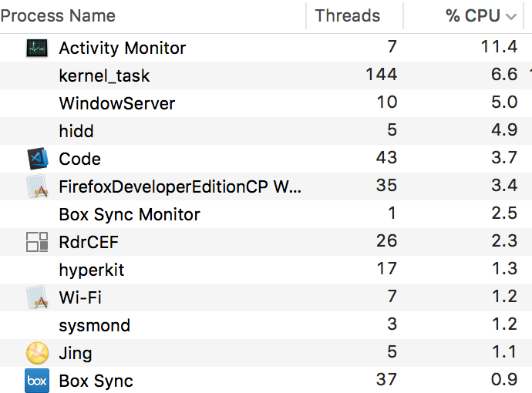The image size is (532, 393).
Task: Click the Wi-Fi process icon
Action: (x=37, y=297)
